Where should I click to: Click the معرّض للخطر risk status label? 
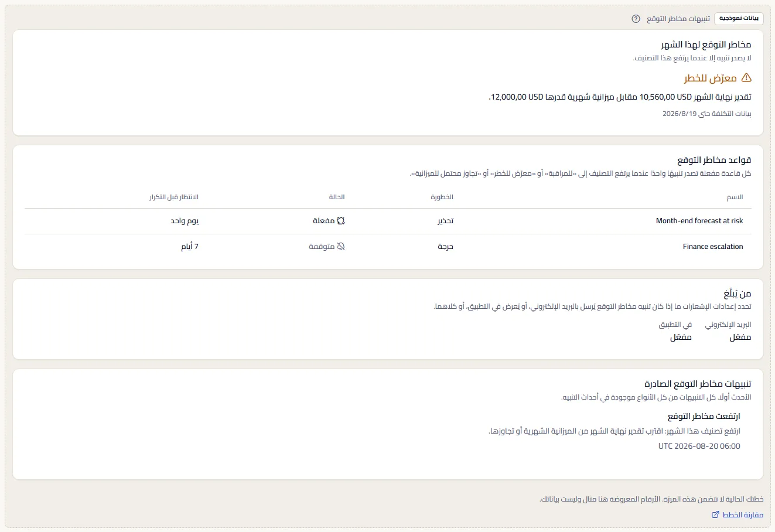[710, 78]
